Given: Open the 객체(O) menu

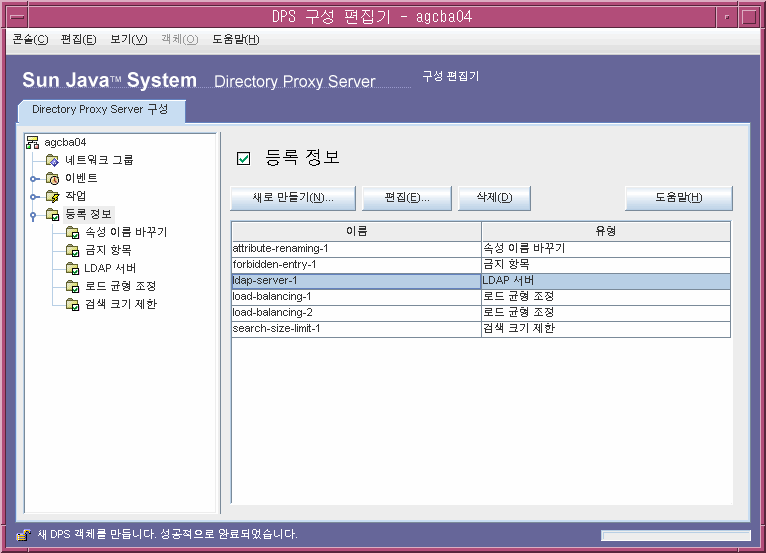Looking at the screenshot, I should tap(180, 40).
